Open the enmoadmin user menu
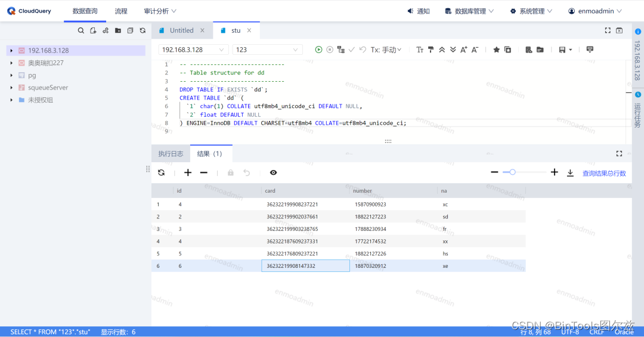 pyautogui.click(x=595, y=11)
